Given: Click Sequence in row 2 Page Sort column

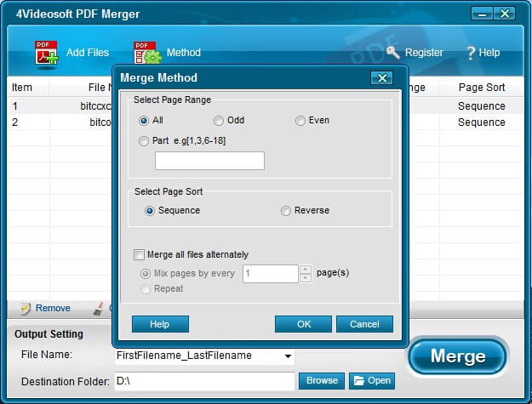Looking at the screenshot, I should tap(482, 122).
